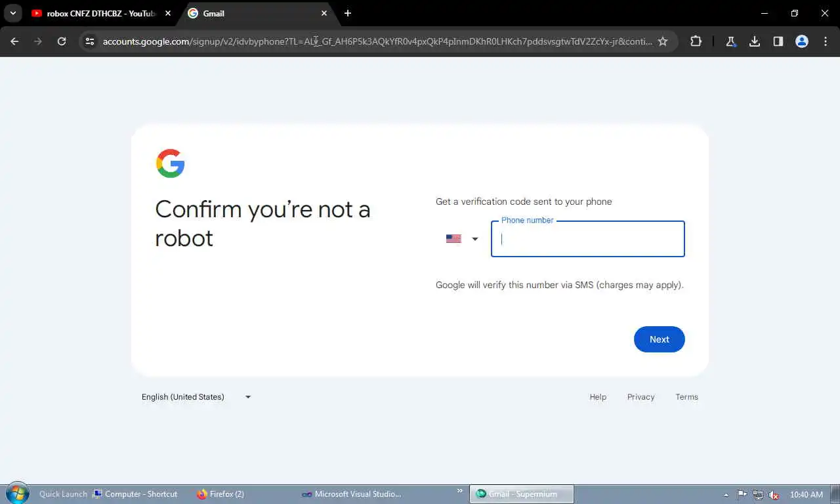Click the browser Back arrow

(14, 41)
